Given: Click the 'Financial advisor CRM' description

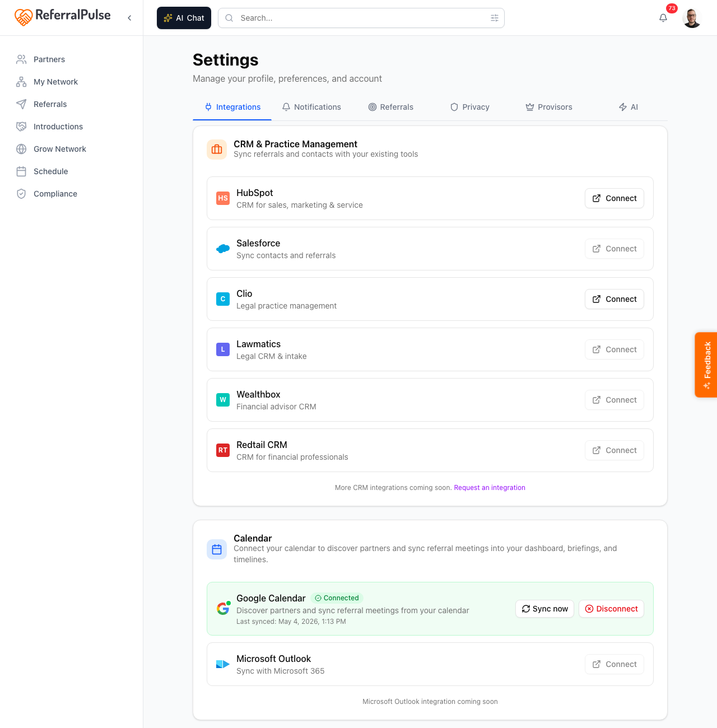Looking at the screenshot, I should 276,407.
